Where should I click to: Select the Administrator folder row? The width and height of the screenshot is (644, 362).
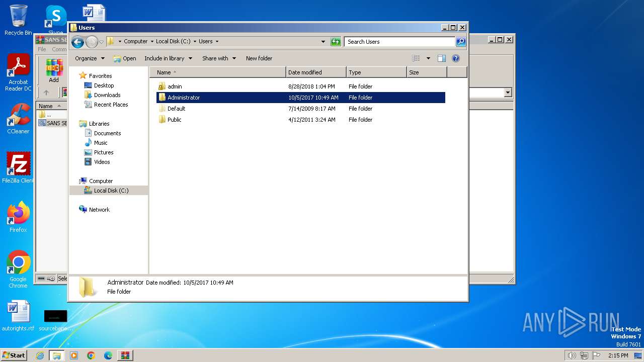click(x=301, y=98)
